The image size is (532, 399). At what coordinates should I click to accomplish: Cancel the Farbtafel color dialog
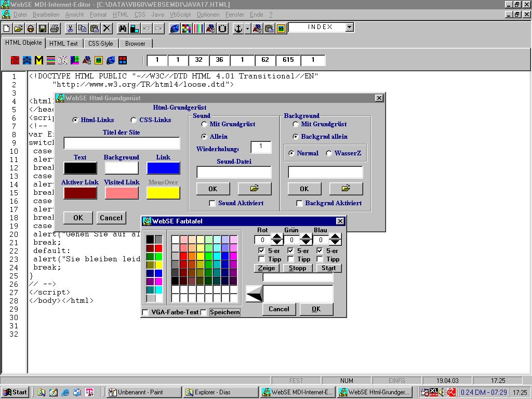(x=279, y=309)
